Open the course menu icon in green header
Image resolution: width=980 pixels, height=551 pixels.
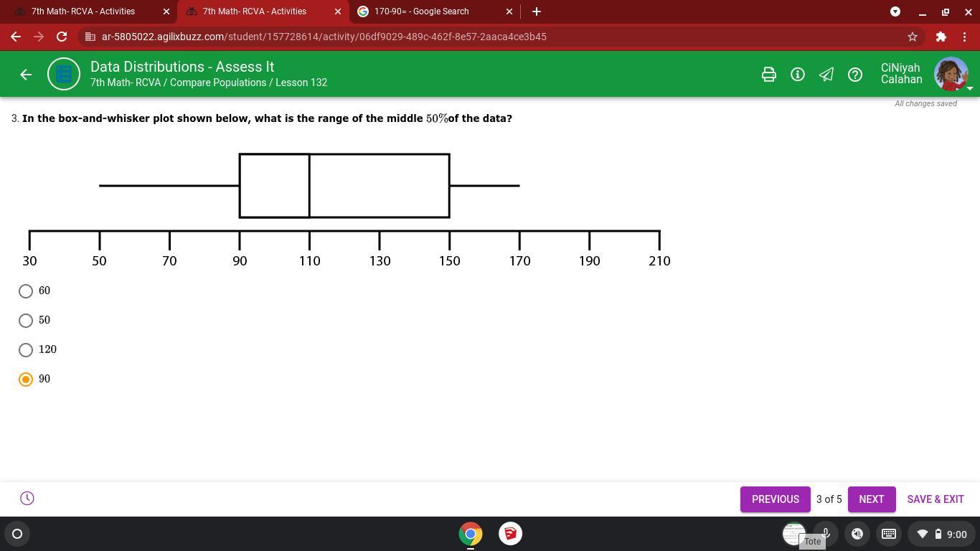tap(64, 74)
